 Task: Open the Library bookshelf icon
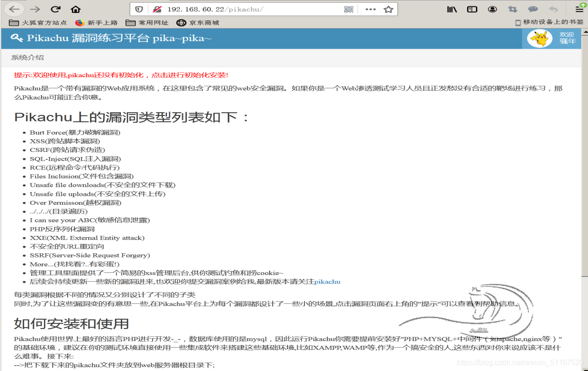(x=452, y=9)
